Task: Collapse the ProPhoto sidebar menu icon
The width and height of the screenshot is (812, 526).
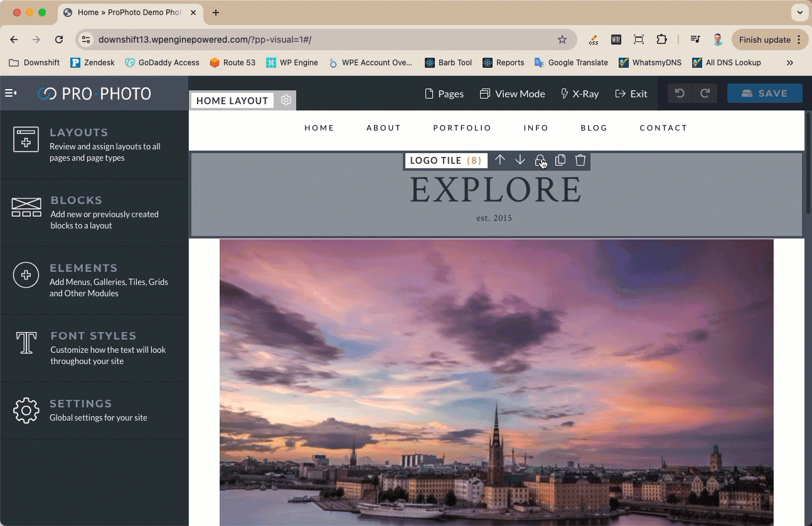Action: 11,93
